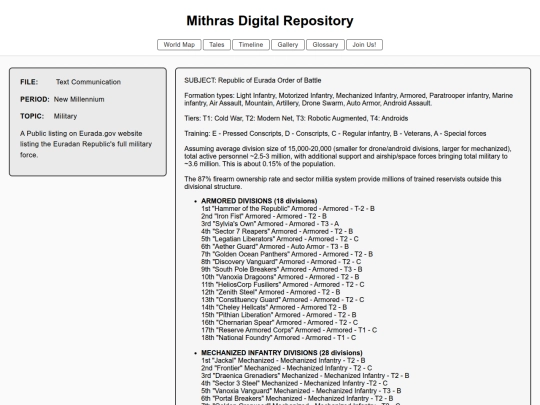Click 12th "Zenith Steel" Armored row
The width and height of the screenshot is (540, 405).
click(271, 292)
